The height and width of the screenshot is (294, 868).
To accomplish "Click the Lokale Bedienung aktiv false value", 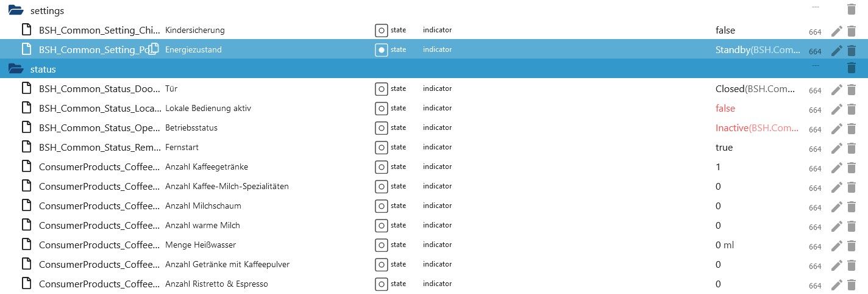I will click(725, 108).
